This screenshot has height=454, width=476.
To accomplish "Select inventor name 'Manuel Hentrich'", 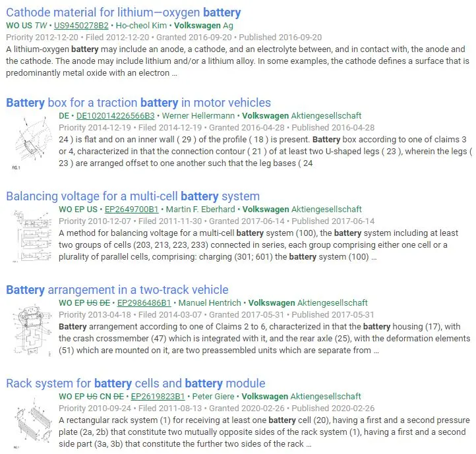I will 210,303.
